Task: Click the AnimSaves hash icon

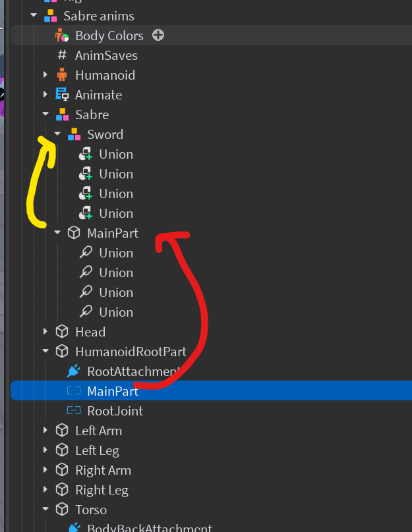Action: [62, 55]
